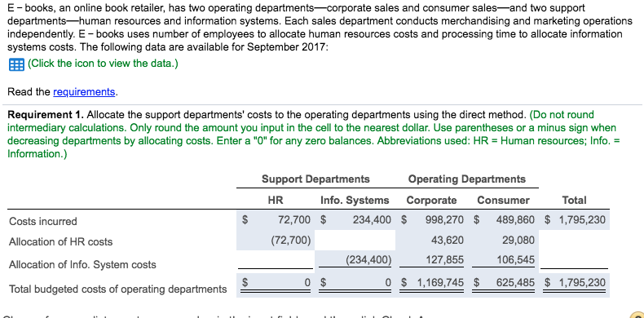Click the Consumer total 625,485 cell

[x=510, y=283]
